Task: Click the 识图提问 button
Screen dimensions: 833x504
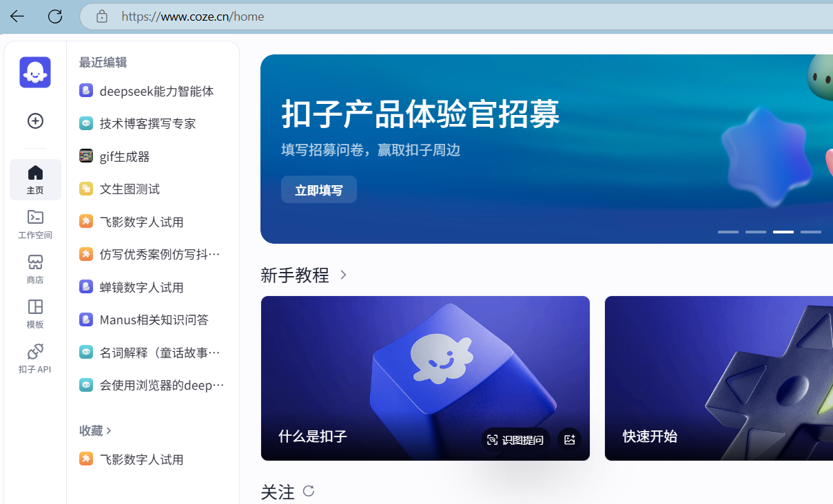Action: click(x=515, y=439)
